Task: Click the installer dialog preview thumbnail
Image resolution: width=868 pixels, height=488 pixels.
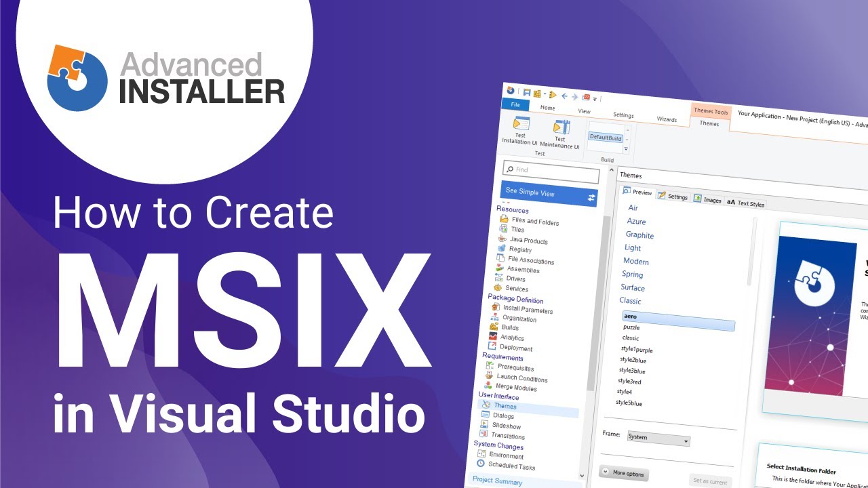Action: 815,317
